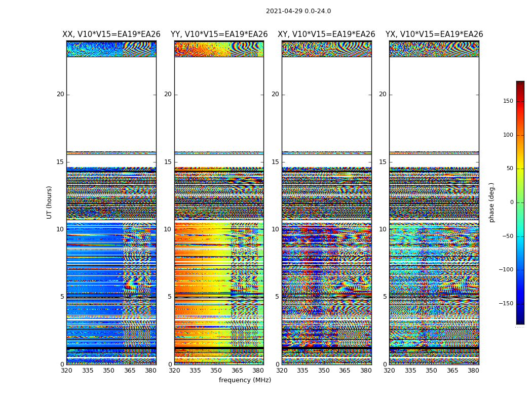The height and width of the screenshot is (405, 532).
Task: Click the 0 tick label on colorbar
Action: [x=511, y=202]
